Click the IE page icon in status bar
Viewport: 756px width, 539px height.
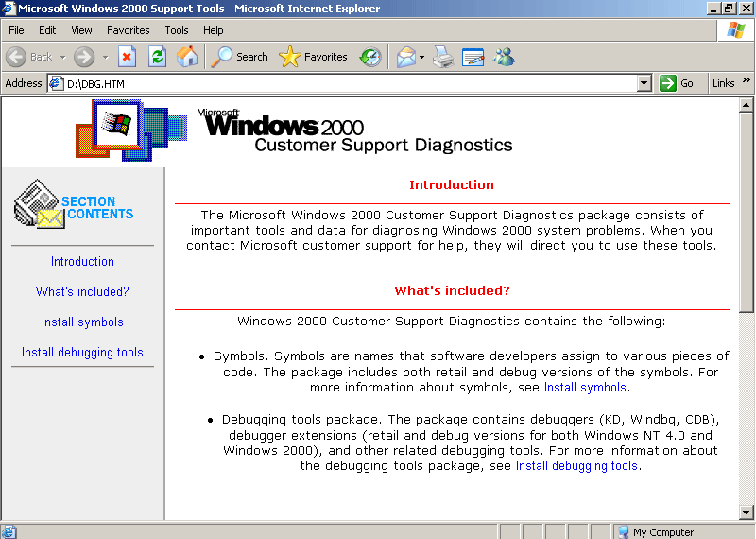point(9,531)
